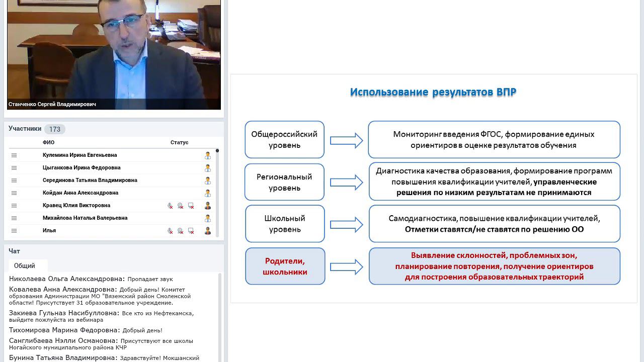This screenshot has width=644, height=362.
Task: Toggle disabled webcam for Кравец Юлия Викторовна
Action: coord(180,206)
